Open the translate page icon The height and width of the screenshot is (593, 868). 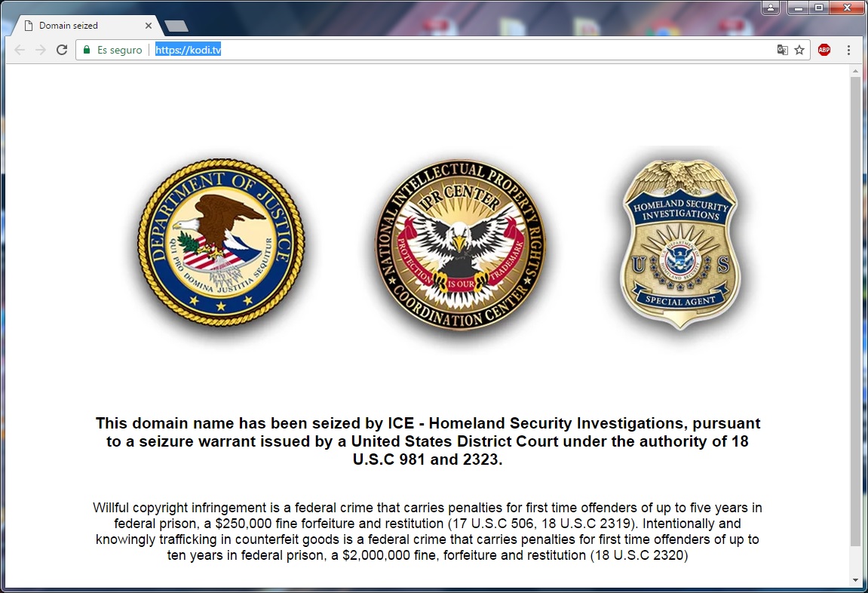click(782, 50)
